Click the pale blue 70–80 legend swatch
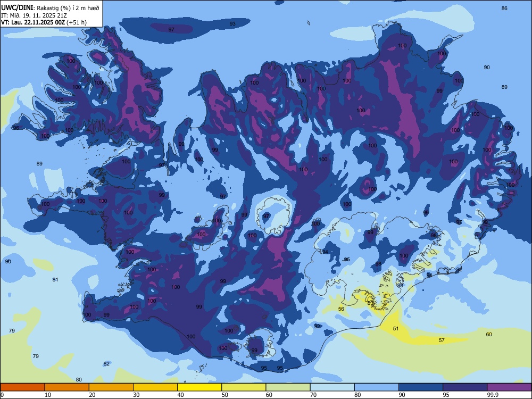532x399 pixels. tap(332, 387)
